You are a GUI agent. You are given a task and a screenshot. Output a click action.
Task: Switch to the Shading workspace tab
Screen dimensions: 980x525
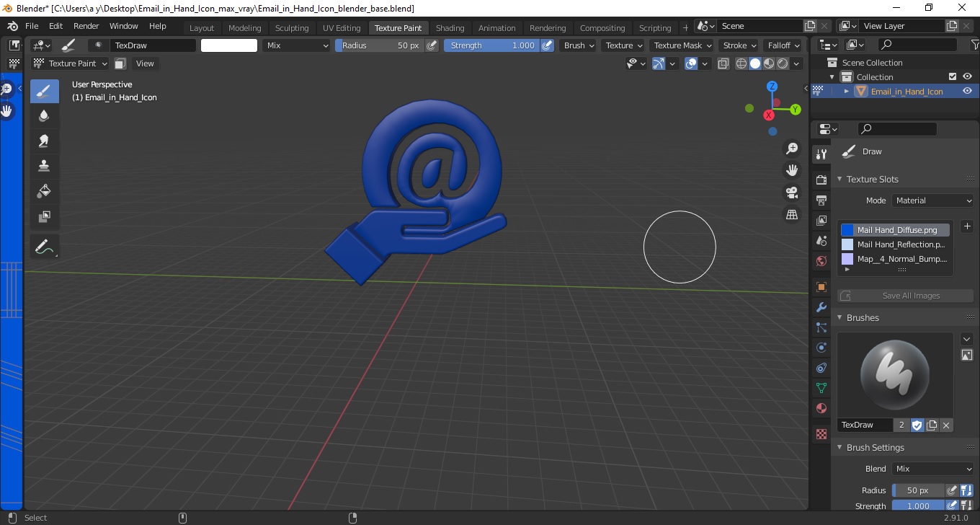pyautogui.click(x=450, y=28)
